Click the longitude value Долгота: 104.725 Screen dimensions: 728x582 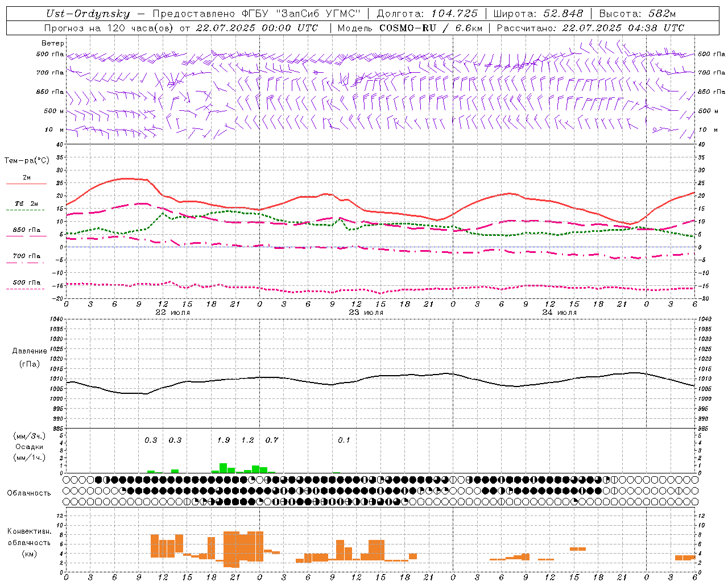tap(428, 14)
